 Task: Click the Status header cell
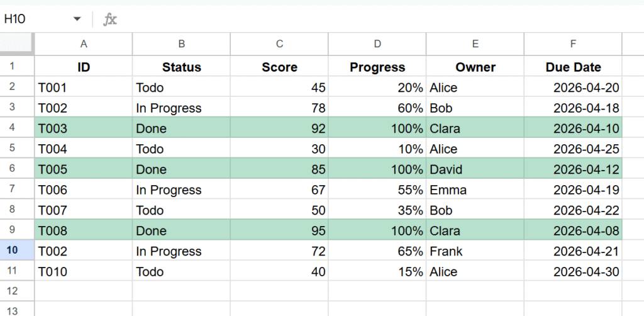(182, 67)
